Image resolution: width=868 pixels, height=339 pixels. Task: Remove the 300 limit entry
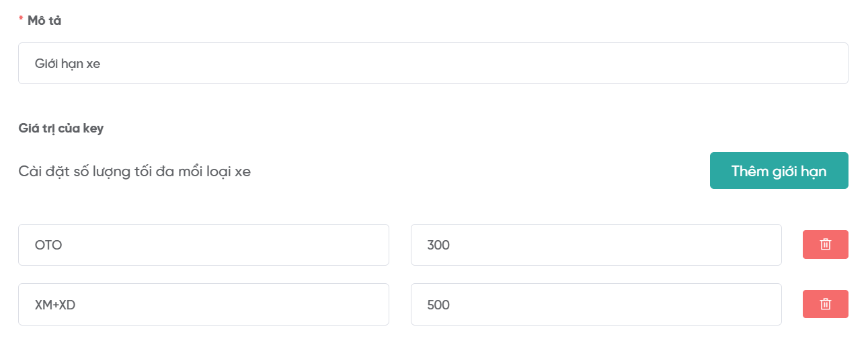coord(825,245)
